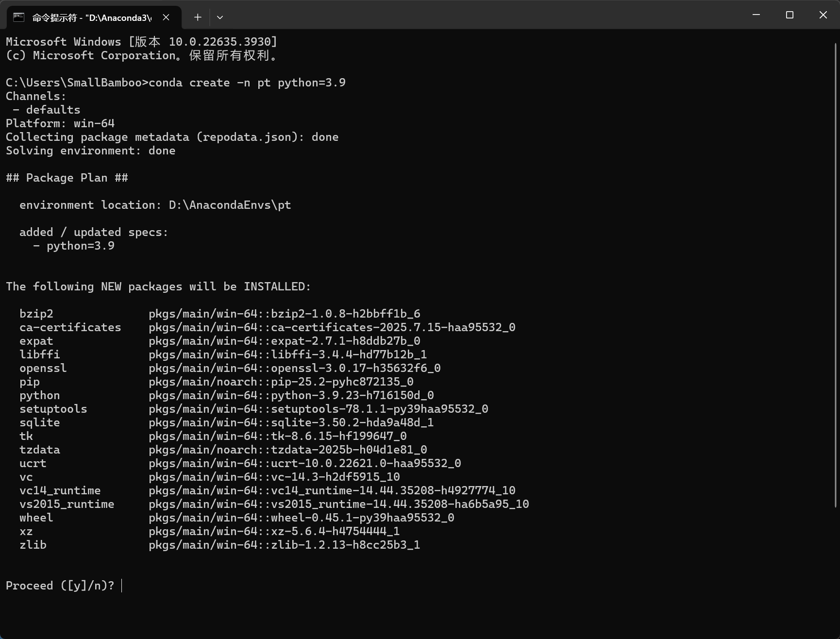Click the Package Plan heading line
The height and width of the screenshot is (639, 840).
67,178
